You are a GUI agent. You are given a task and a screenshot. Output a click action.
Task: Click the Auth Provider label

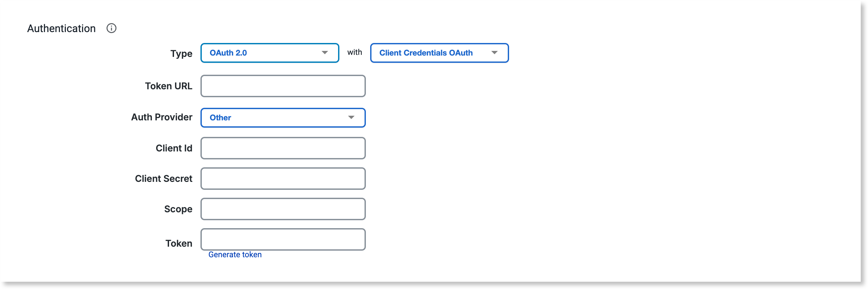162,117
